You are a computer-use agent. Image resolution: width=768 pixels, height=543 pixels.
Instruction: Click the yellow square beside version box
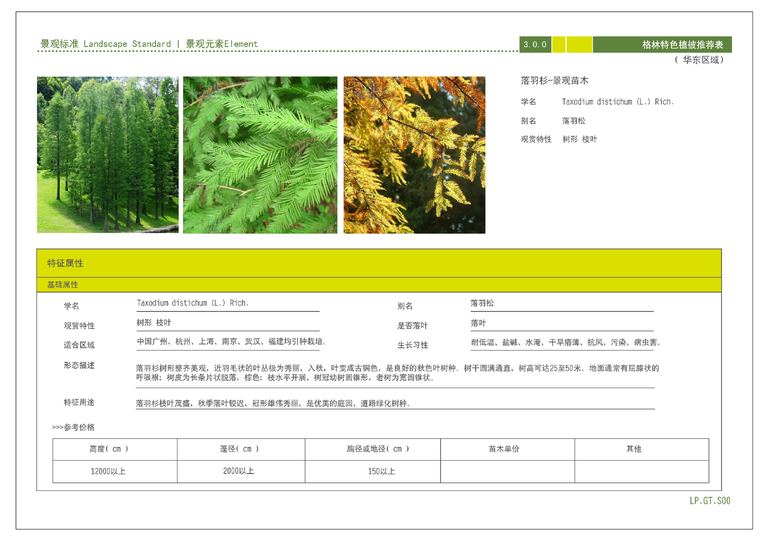click(559, 45)
